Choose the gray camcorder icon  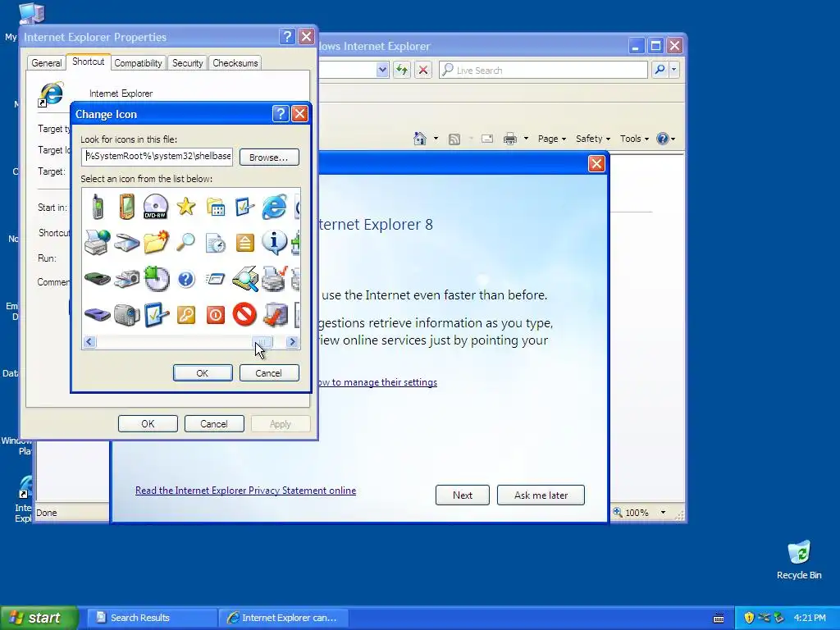[126, 315]
